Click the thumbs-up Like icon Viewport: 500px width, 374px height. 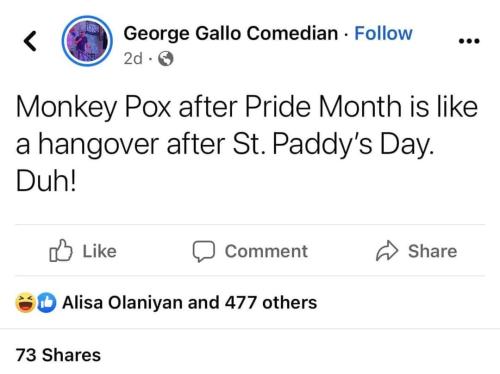coord(61,250)
